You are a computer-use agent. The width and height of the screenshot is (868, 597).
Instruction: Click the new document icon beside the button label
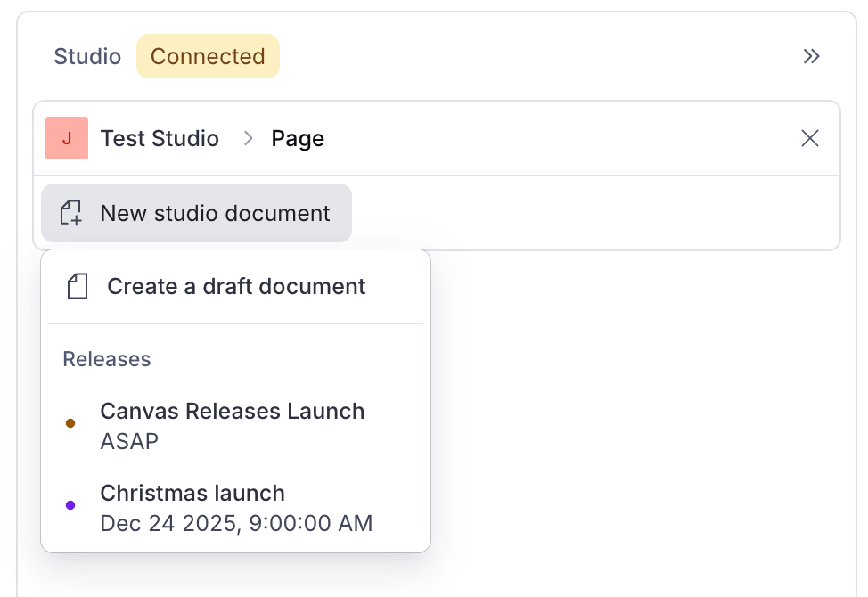click(x=70, y=212)
